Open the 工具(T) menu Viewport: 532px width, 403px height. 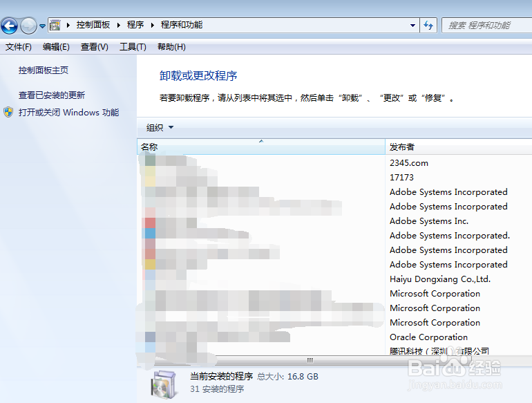point(133,47)
